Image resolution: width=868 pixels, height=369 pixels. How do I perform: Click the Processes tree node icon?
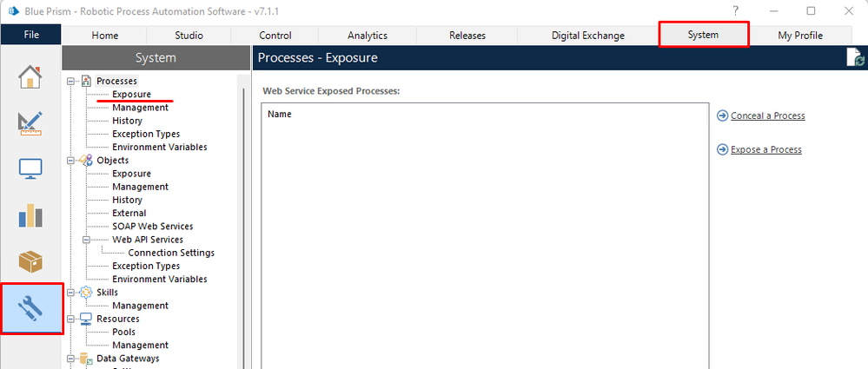tap(86, 82)
